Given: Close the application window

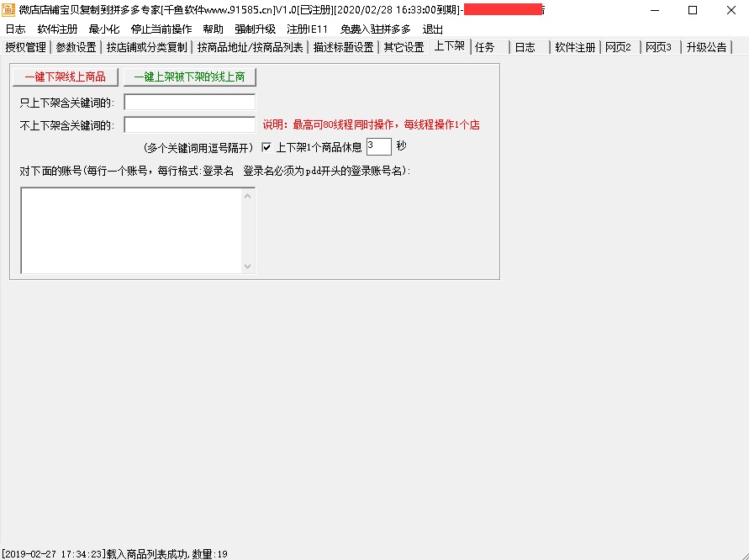Looking at the screenshot, I should point(731,10).
